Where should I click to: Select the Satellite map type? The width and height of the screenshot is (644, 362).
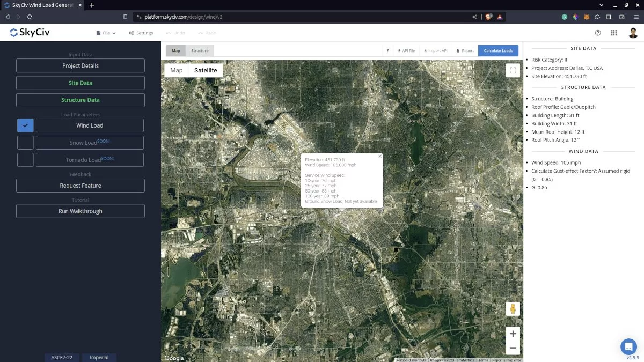pyautogui.click(x=206, y=70)
